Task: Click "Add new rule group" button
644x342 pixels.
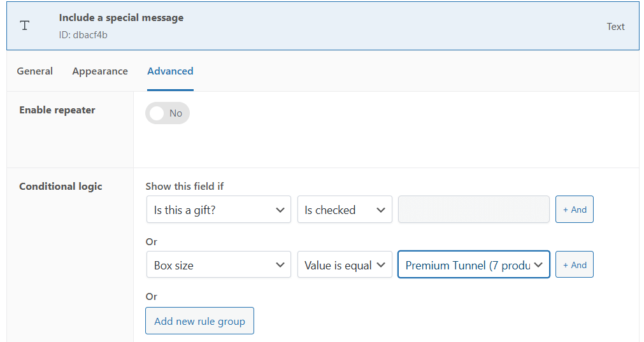Action: click(199, 321)
